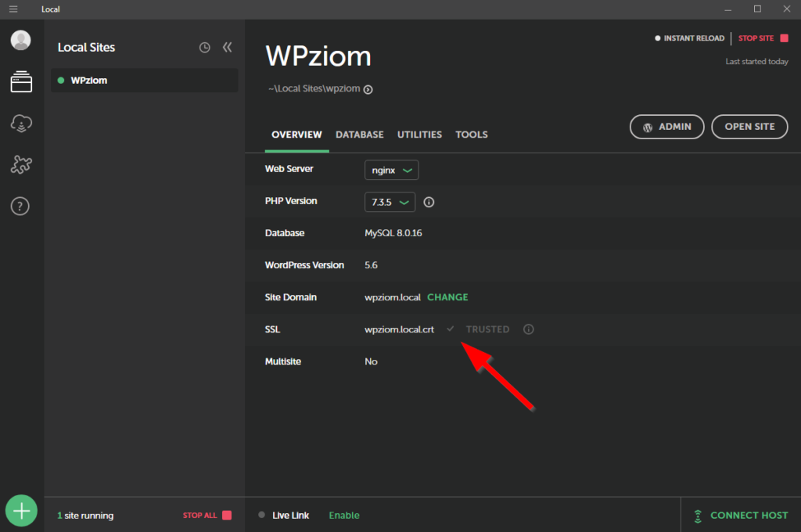Collapse the Local Sites sidebar panel
The image size is (801, 532).
coord(227,48)
